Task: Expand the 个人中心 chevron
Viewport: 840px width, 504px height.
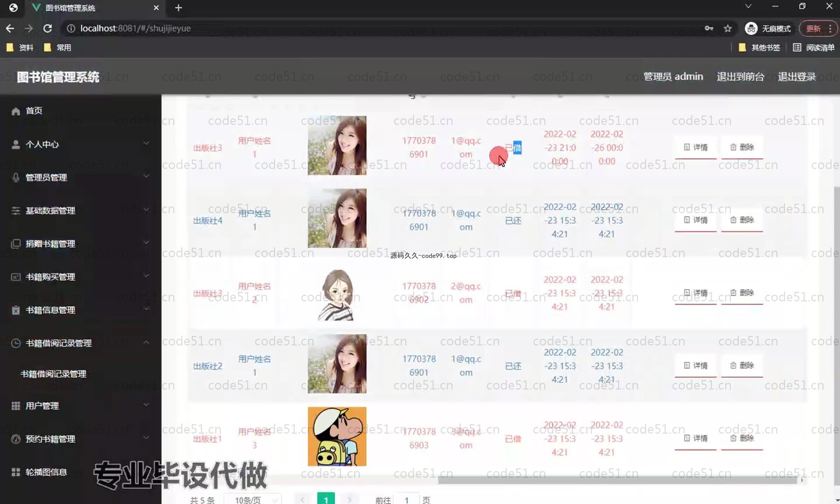Action: coord(146,143)
